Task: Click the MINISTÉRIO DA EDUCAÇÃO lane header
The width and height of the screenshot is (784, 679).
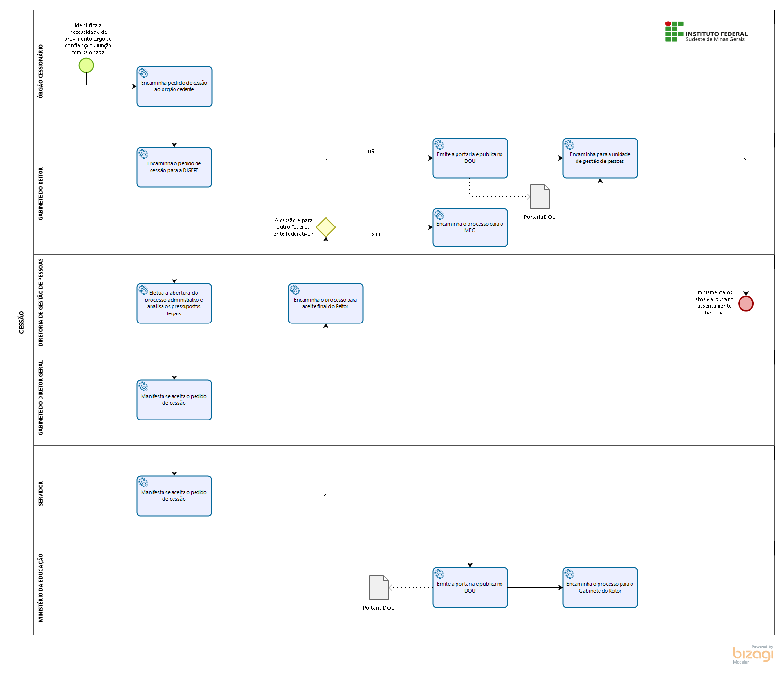Action: click(x=41, y=588)
